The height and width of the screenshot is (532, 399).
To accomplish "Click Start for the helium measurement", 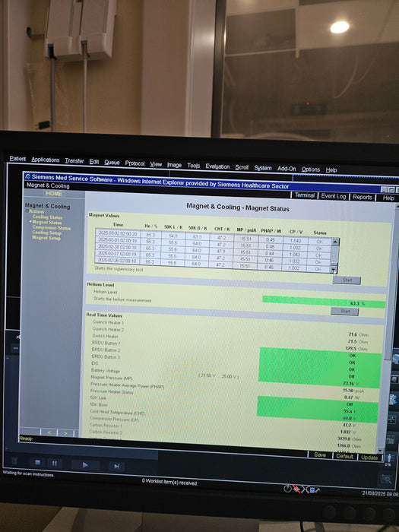I will (345, 311).
